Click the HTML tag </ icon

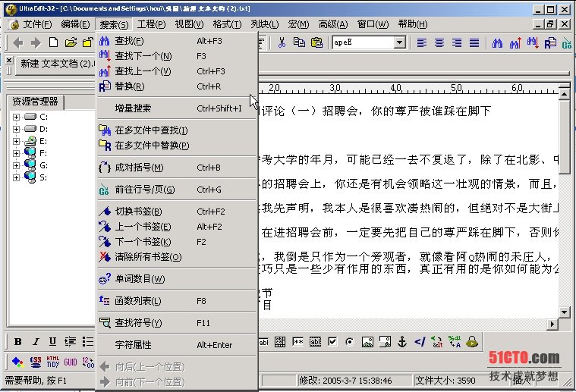tap(420, 342)
